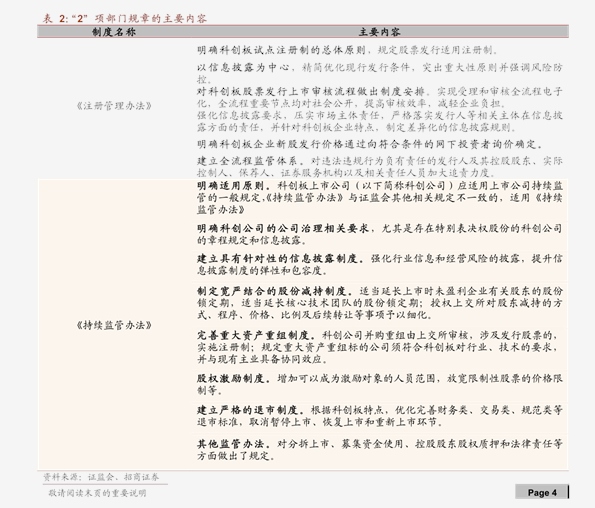Click the paragraph starting '对科创板股票发行上市审核流程'
This screenshot has height=508, width=595.
[x=379, y=97]
